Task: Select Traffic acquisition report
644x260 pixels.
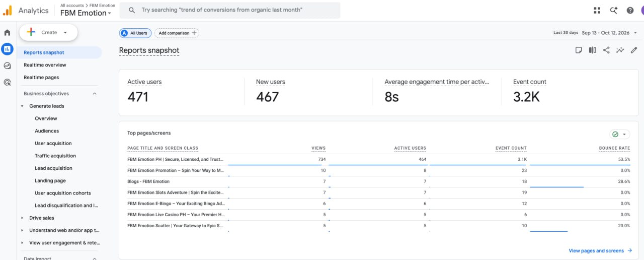Action: pyautogui.click(x=55, y=156)
